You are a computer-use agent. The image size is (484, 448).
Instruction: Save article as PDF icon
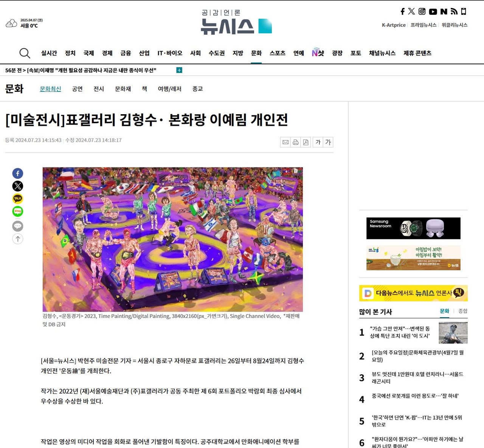pyautogui.click(x=306, y=142)
